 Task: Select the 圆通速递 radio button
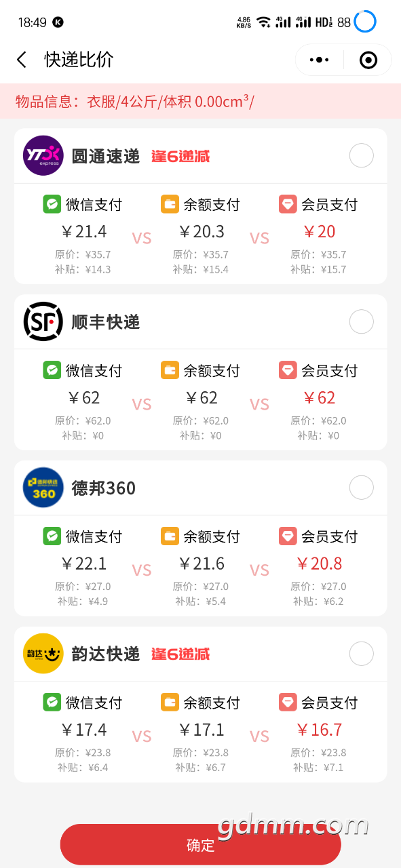point(361,156)
